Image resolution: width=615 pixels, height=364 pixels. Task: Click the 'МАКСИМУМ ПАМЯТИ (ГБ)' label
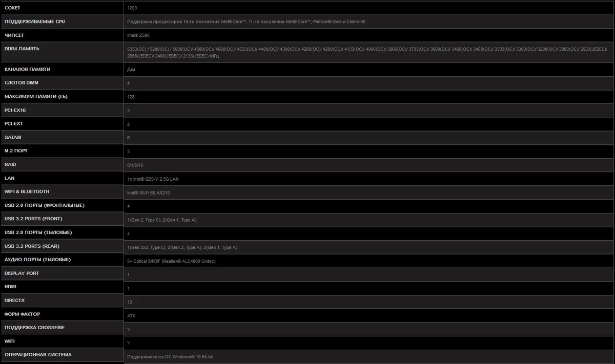point(36,96)
